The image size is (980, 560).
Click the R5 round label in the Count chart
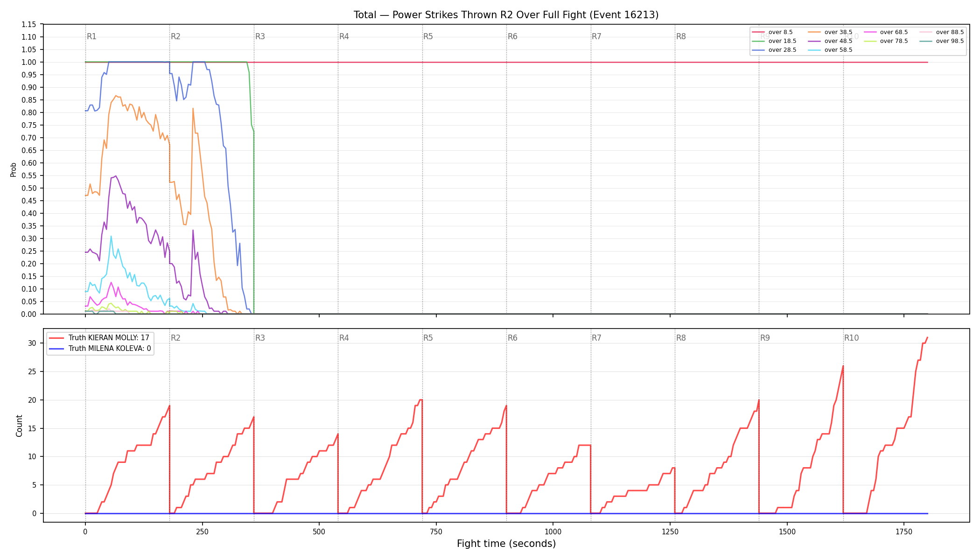click(428, 338)
